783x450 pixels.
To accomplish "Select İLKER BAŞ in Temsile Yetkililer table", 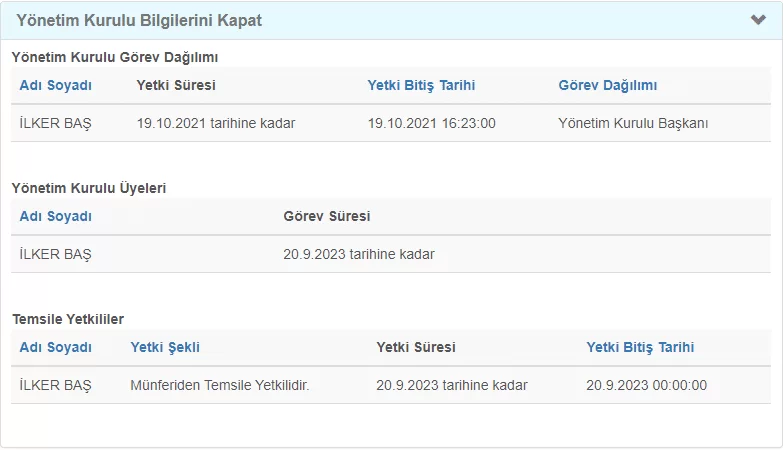I will click(x=55, y=385).
